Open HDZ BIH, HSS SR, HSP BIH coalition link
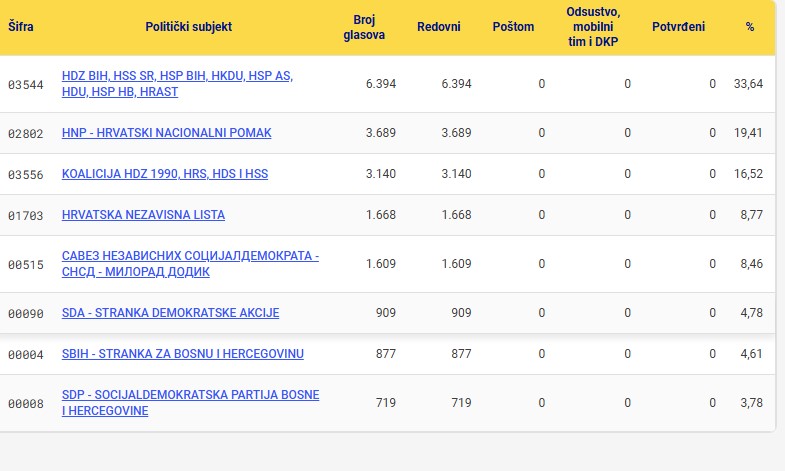This screenshot has width=785, height=471. 177,84
